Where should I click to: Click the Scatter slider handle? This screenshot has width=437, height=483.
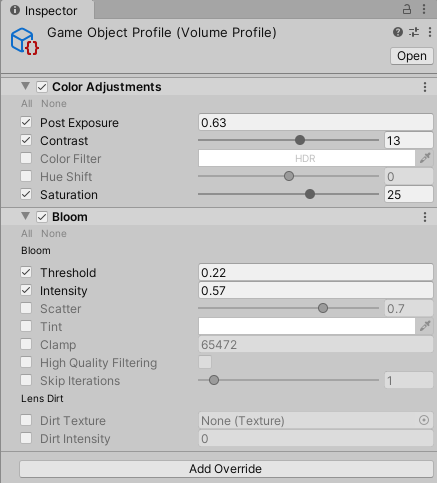coord(323,308)
